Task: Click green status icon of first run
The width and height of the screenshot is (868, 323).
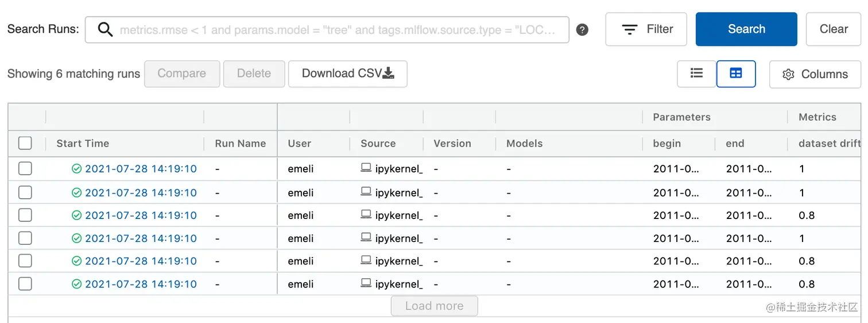Action: [76, 169]
